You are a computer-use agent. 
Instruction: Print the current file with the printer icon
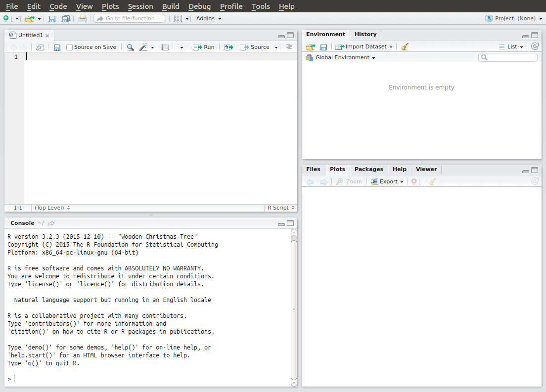point(83,18)
